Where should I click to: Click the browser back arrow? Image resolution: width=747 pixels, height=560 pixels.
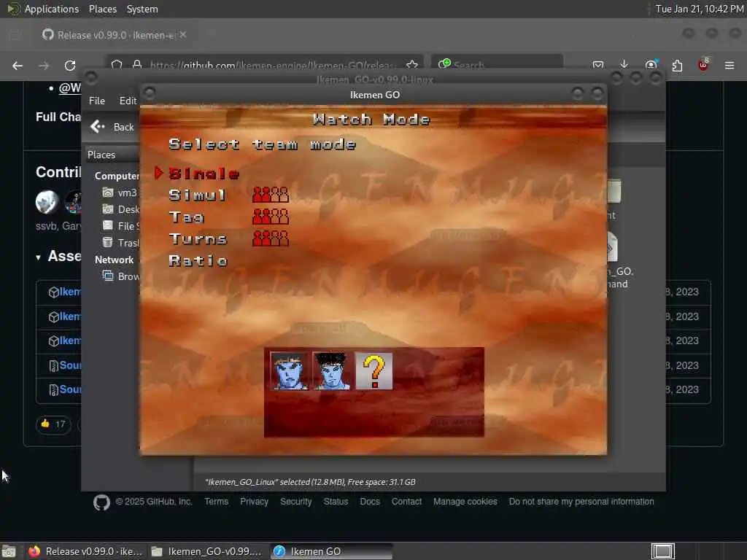tap(18, 66)
